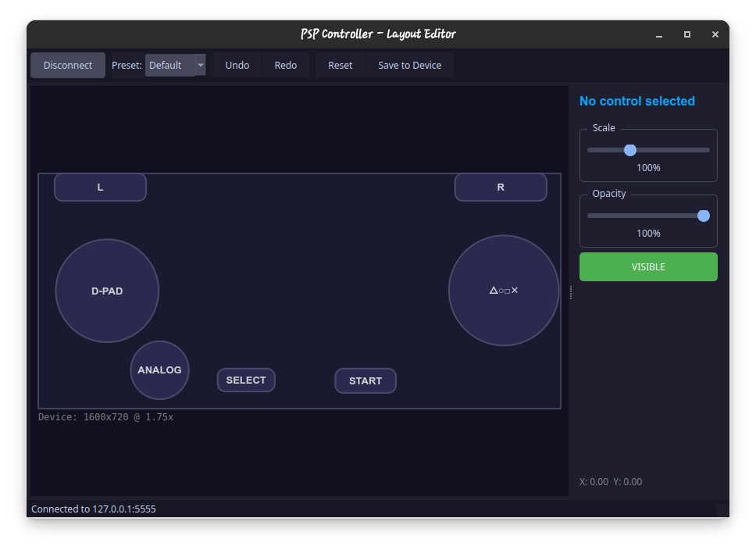Select the START button control
Viewport: 756px width, 550px height.
[366, 380]
